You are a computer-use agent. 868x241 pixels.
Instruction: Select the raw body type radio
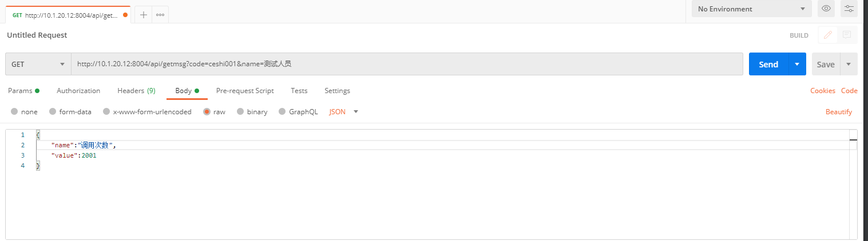(x=207, y=112)
